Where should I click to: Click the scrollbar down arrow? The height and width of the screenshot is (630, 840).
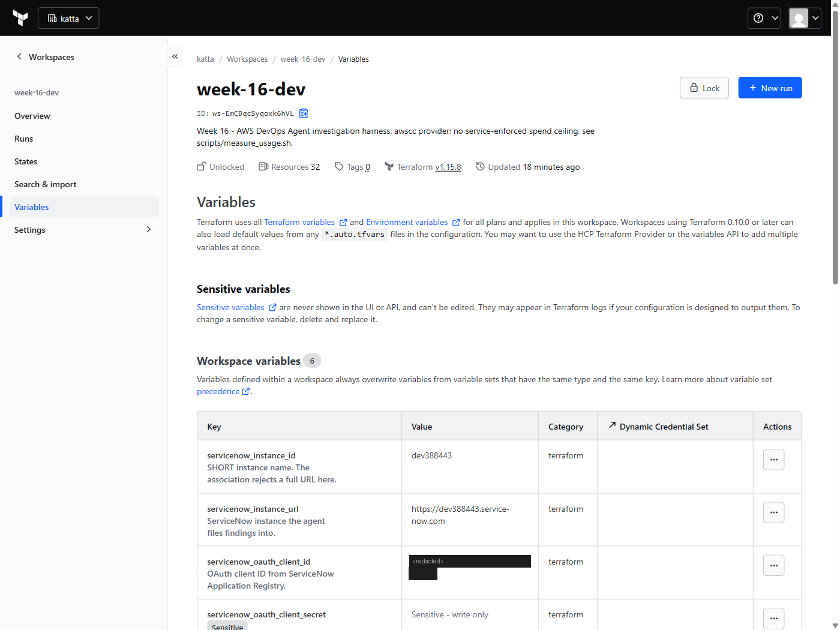835,625
